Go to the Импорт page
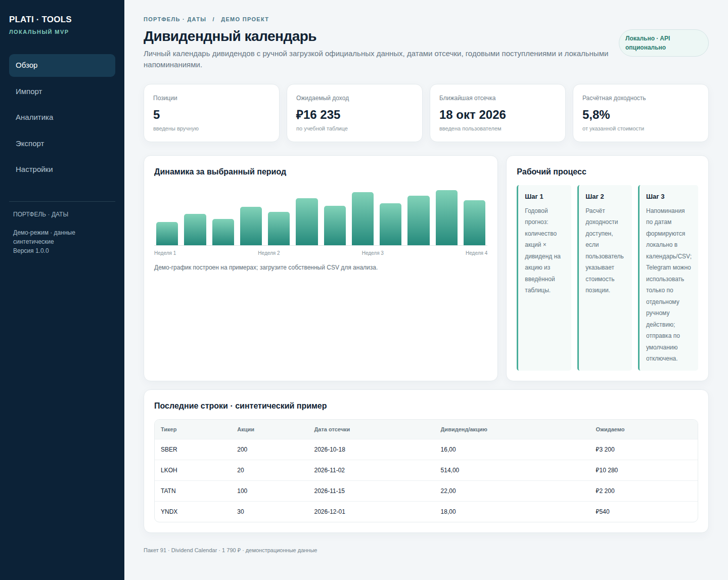This screenshot has height=580, width=728. pyautogui.click(x=62, y=92)
